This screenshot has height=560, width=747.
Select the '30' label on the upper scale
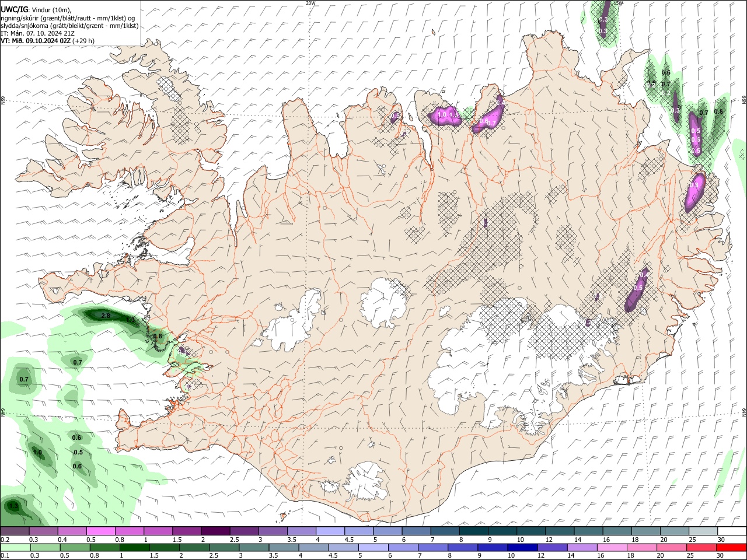(721, 540)
